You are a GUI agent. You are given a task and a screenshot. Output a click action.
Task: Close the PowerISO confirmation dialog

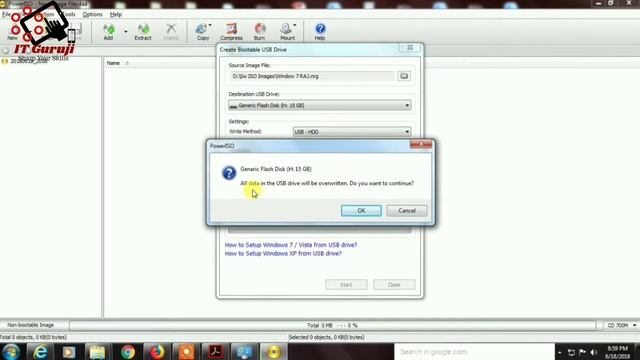421,144
